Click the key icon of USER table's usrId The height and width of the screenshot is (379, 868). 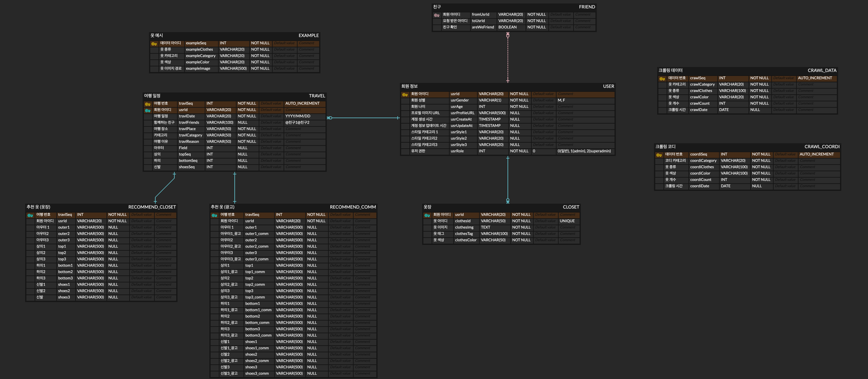405,95
